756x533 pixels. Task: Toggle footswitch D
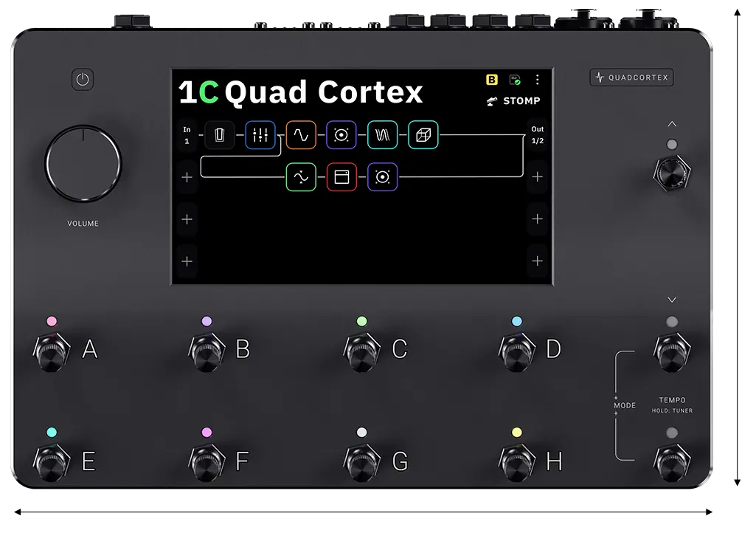point(516,351)
